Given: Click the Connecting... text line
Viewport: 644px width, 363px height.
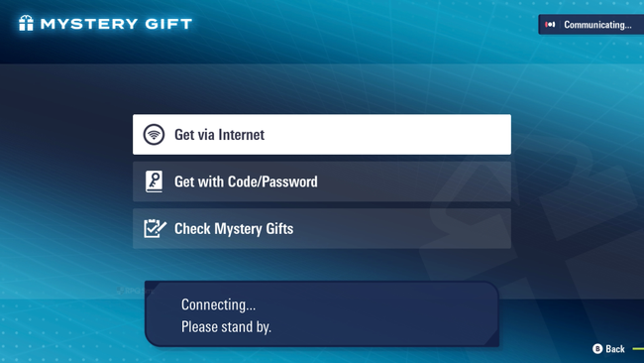Looking at the screenshot, I should [218, 305].
